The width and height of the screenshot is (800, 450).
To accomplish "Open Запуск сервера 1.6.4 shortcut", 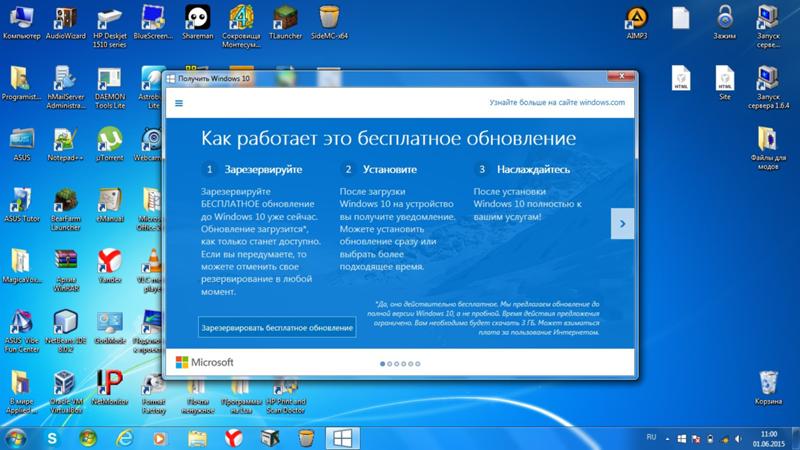I will (x=768, y=87).
